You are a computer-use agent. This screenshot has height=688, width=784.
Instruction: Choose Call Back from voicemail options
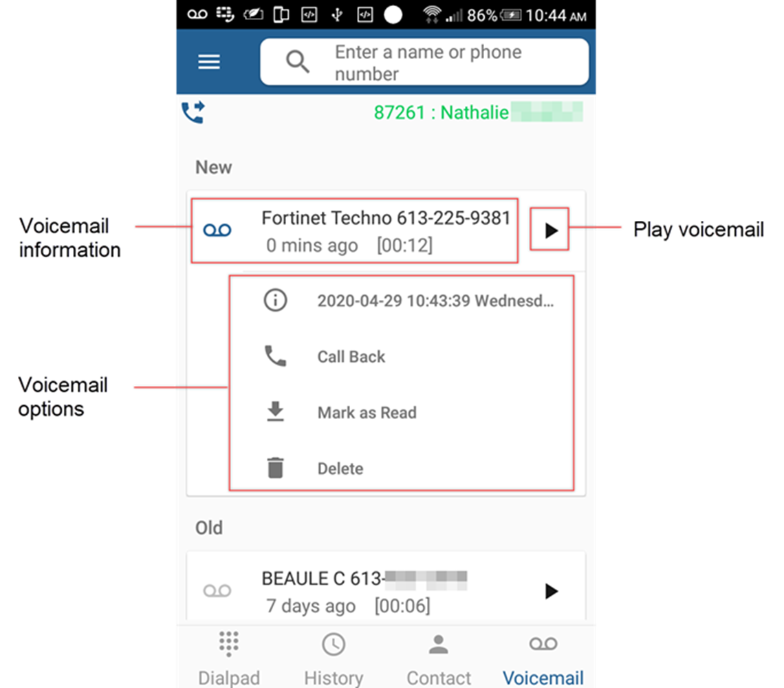pyautogui.click(x=351, y=356)
